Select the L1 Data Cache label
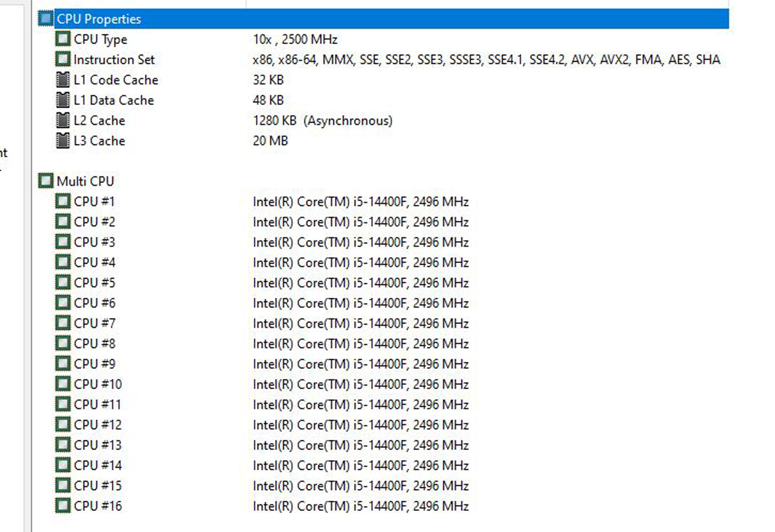Screen dimensions: 775x532 click(x=114, y=100)
